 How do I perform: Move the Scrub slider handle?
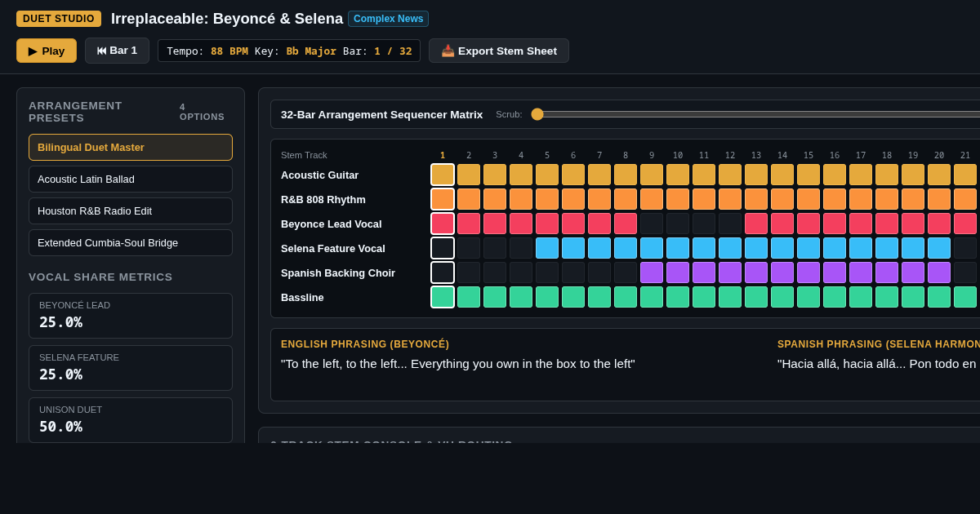coord(537,114)
